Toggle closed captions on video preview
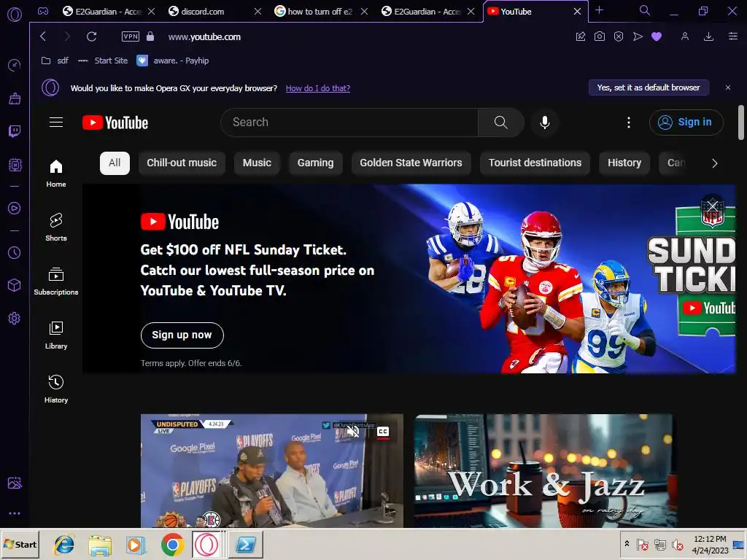The width and height of the screenshot is (747, 560). [x=382, y=432]
